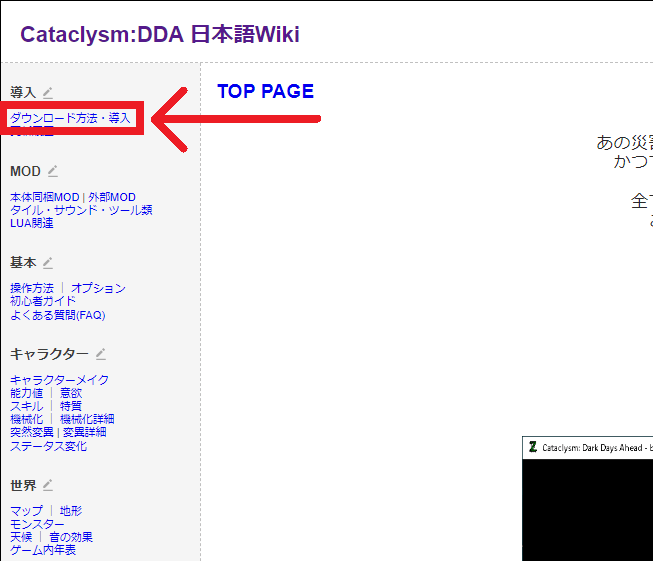The width and height of the screenshot is (653, 561).
Task: Click the edit pencil next to 導入
Action: click(48, 92)
